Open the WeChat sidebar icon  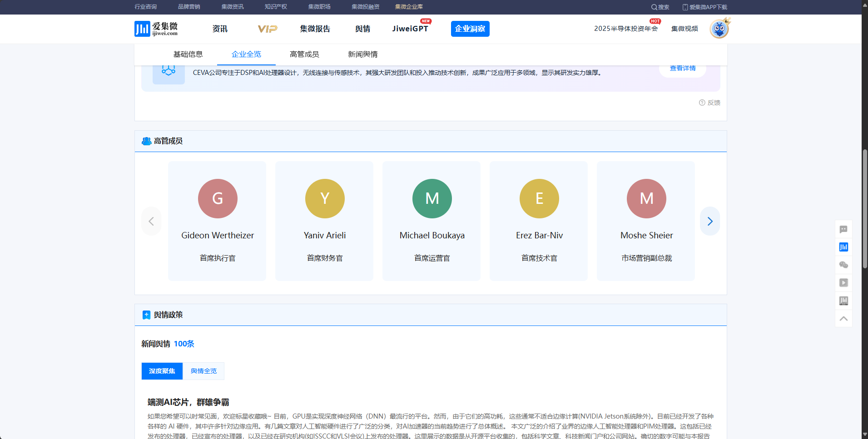tap(843, 265)
